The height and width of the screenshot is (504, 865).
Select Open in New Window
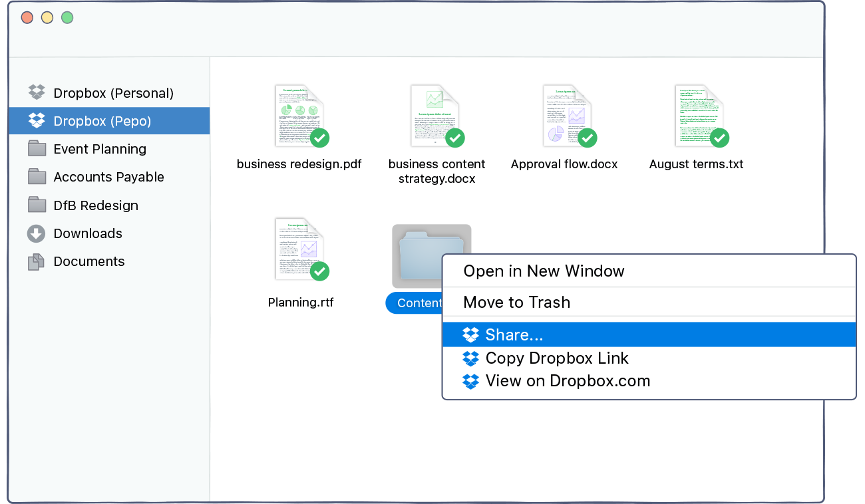(544, 271)
